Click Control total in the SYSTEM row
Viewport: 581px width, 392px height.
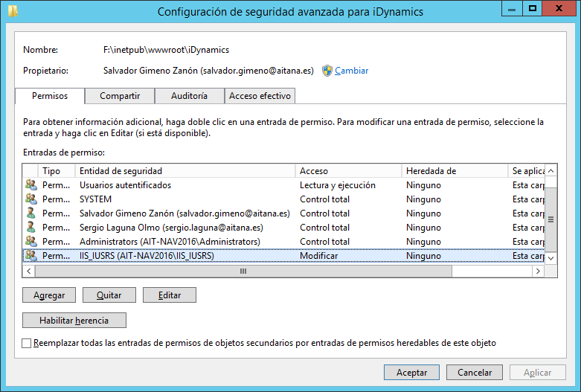pos(324,199)
